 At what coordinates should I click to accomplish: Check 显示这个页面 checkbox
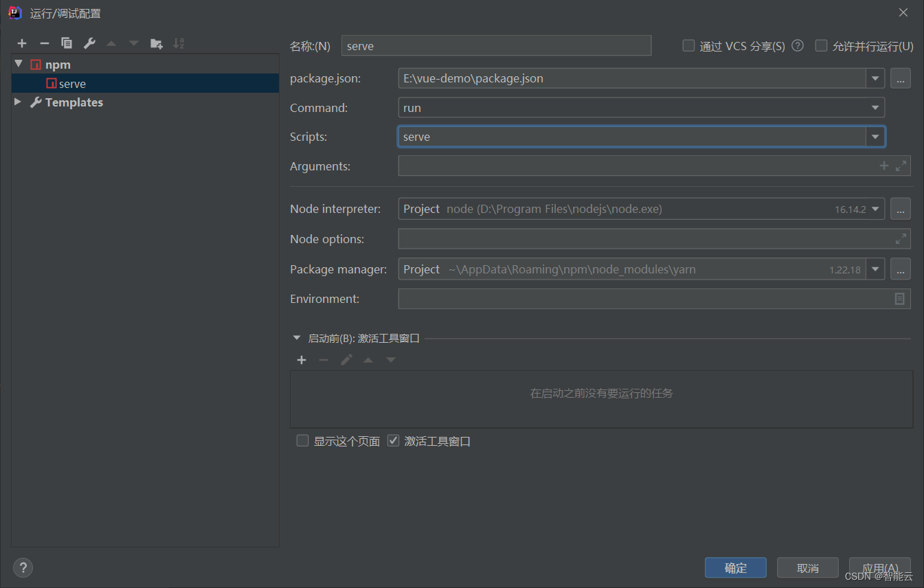coord(302,440)
